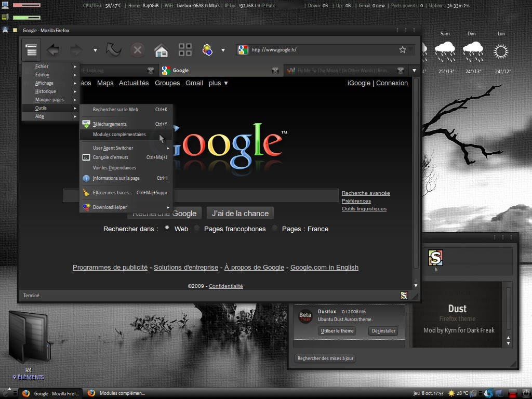Open the Outils linguistiques link
The height and width of the screenshot is (399, 532).
coord(364,209)
